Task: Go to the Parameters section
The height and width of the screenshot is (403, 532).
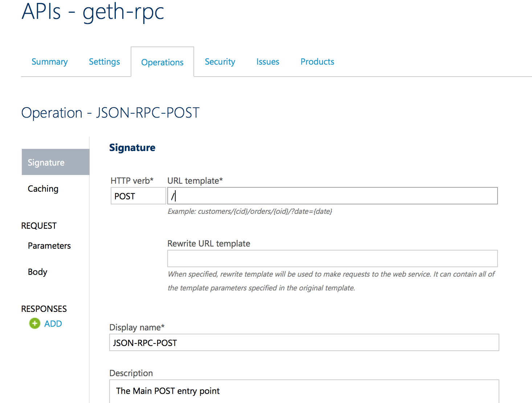Action: tap(49, 246)
